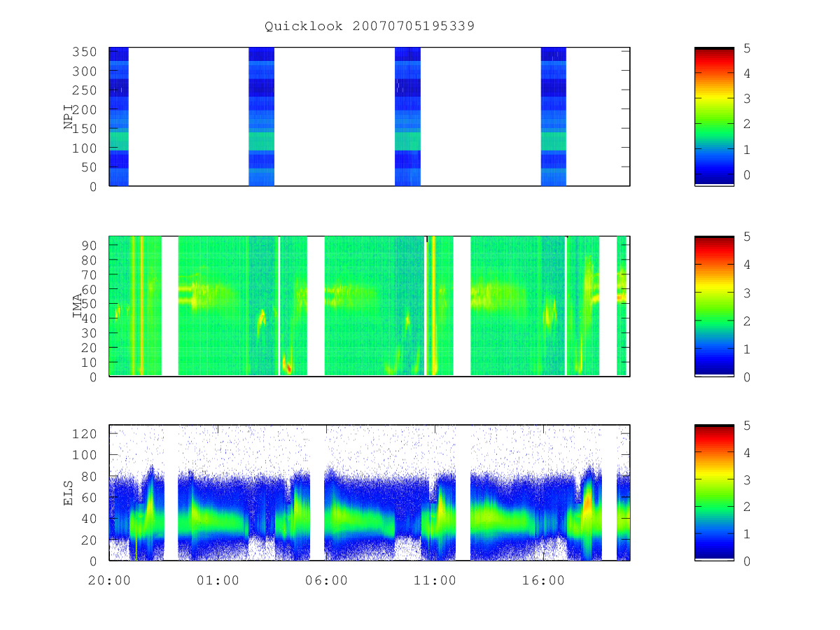This screenshot has width=840, height=630.
Task: Click the 5 label on NPI colorbar
Action: tap(748, 48)
